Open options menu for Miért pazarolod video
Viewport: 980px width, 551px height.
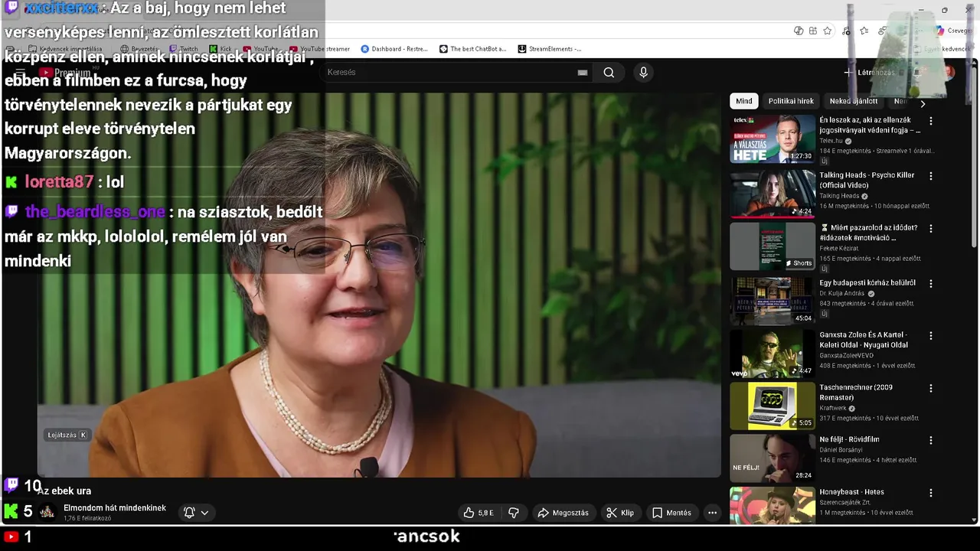click(931, 228)
